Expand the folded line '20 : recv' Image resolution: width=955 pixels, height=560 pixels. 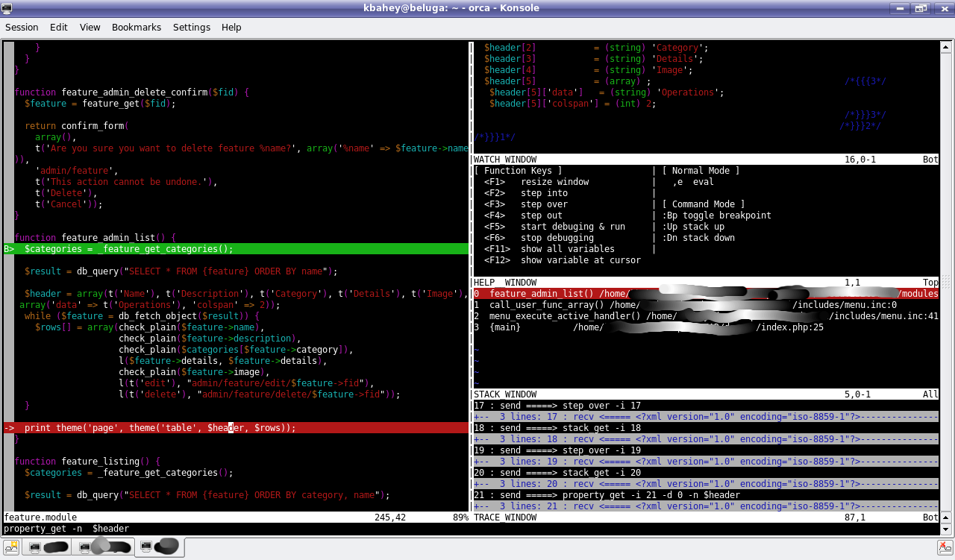(706, 484)
